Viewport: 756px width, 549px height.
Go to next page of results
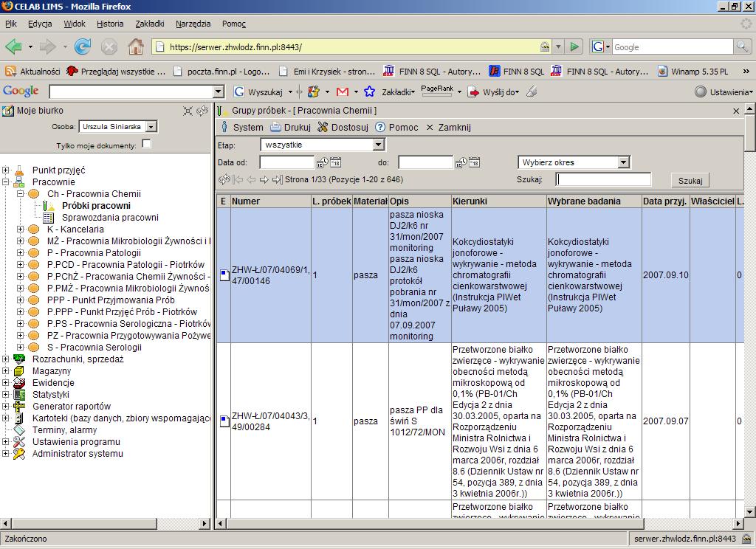pos(264,180)
